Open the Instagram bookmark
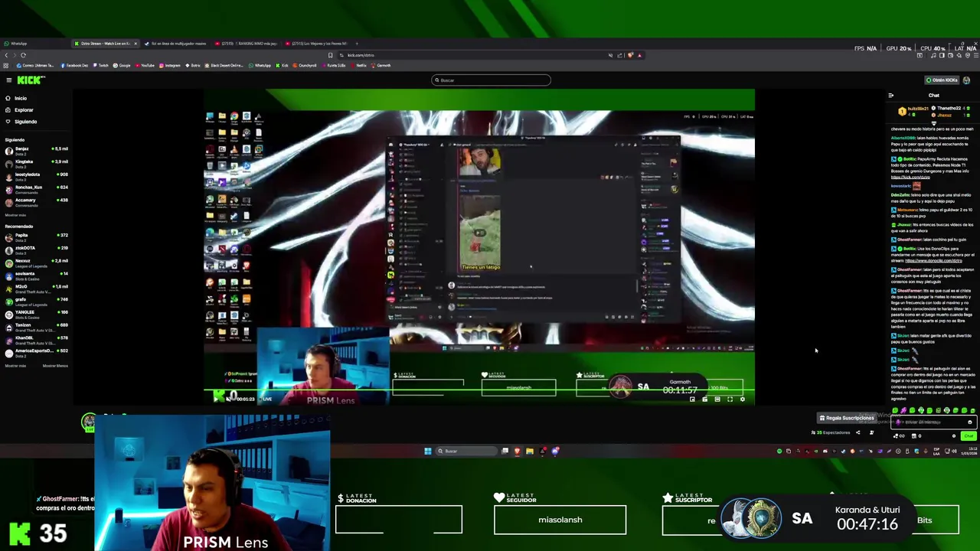980x551 pixels. point(170,65)
